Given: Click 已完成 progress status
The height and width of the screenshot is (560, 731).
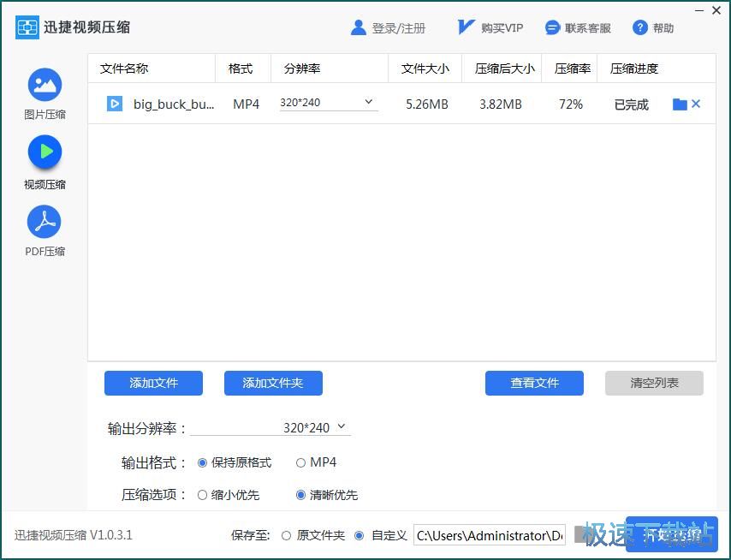Looking at the screenshot, I should (x=631, y=104).
